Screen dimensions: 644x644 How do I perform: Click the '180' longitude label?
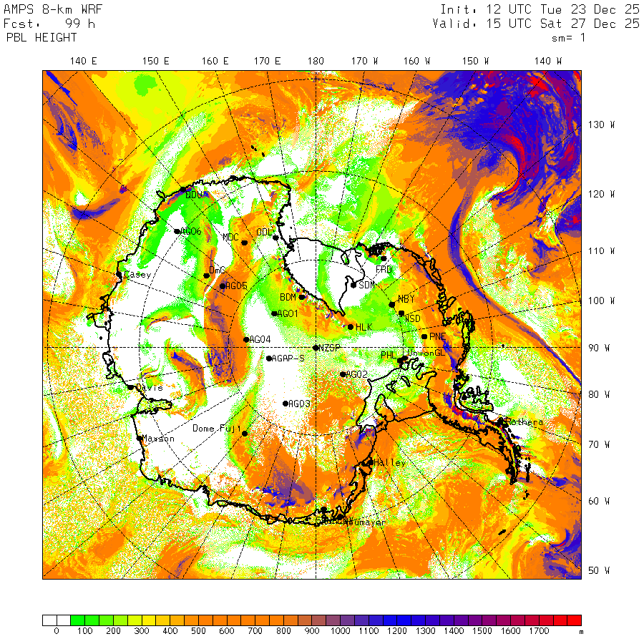tap(316, 62)
